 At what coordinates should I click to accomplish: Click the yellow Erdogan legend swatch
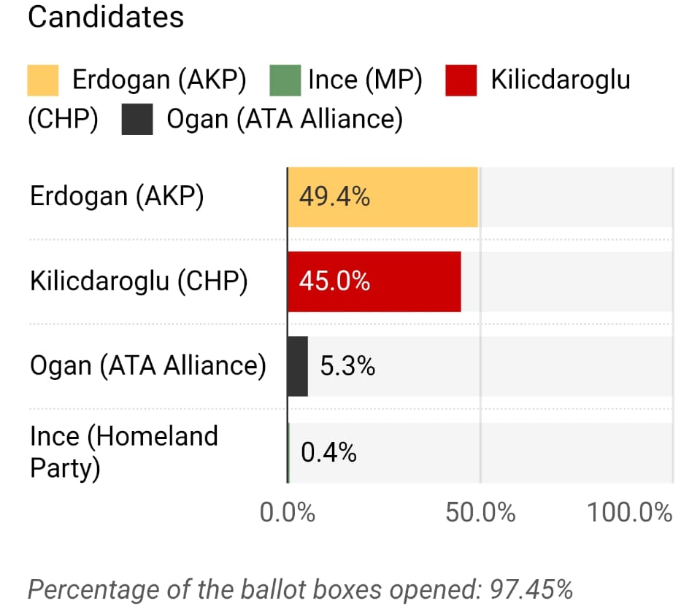coord(43,80)
